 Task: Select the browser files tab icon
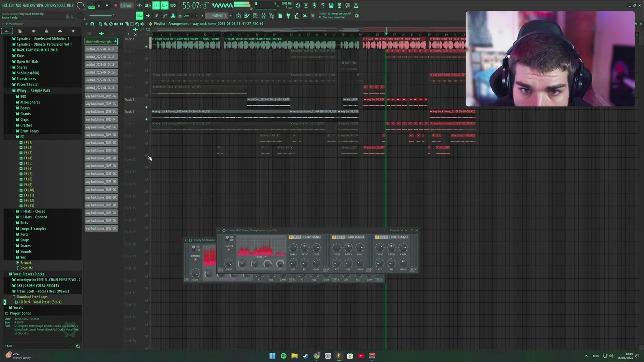20,31
